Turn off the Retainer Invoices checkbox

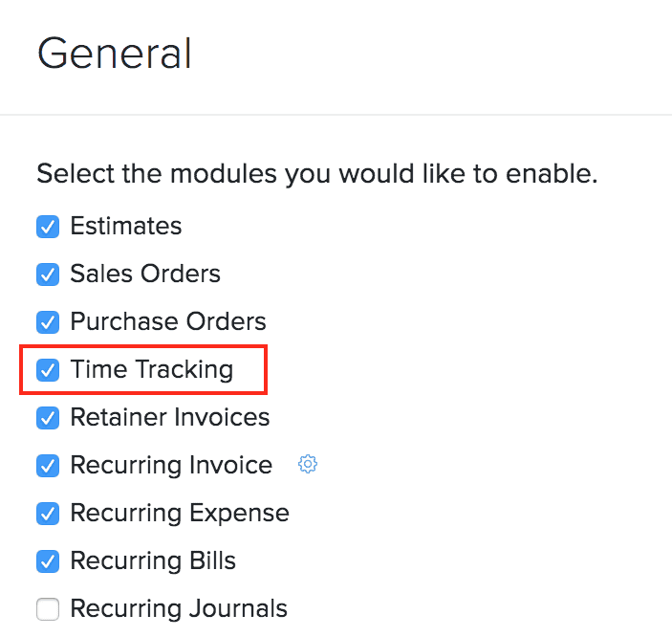(48, 418)
